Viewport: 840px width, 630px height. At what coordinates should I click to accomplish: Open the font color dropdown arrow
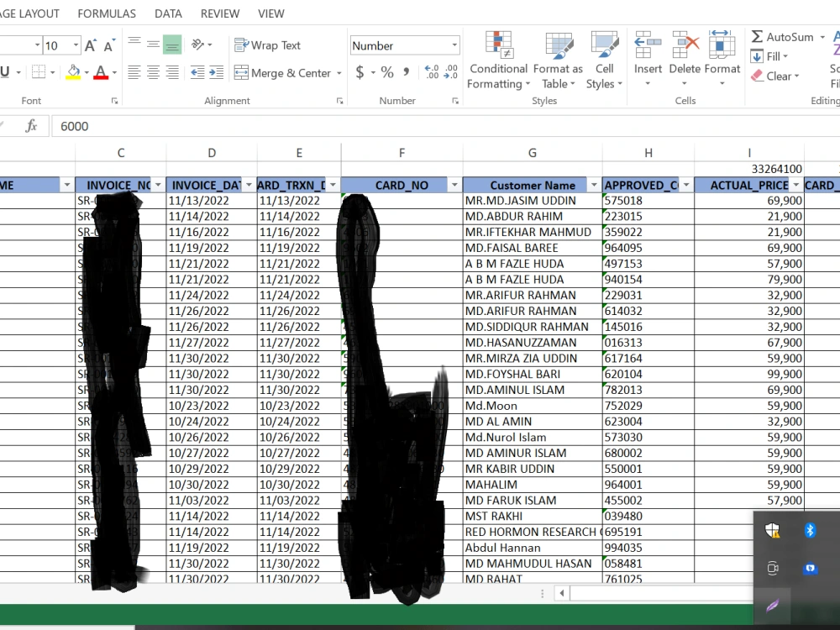(x=114, y=72)
